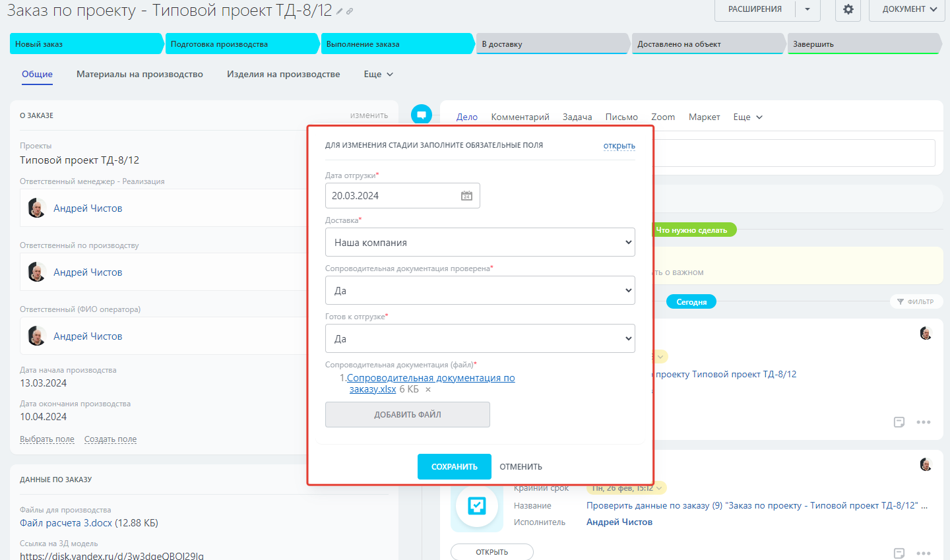Open the three-dots menu on the Типовой проект activity card
The width and height of the screenshot is (950, 560).
[x=924, y=422]
